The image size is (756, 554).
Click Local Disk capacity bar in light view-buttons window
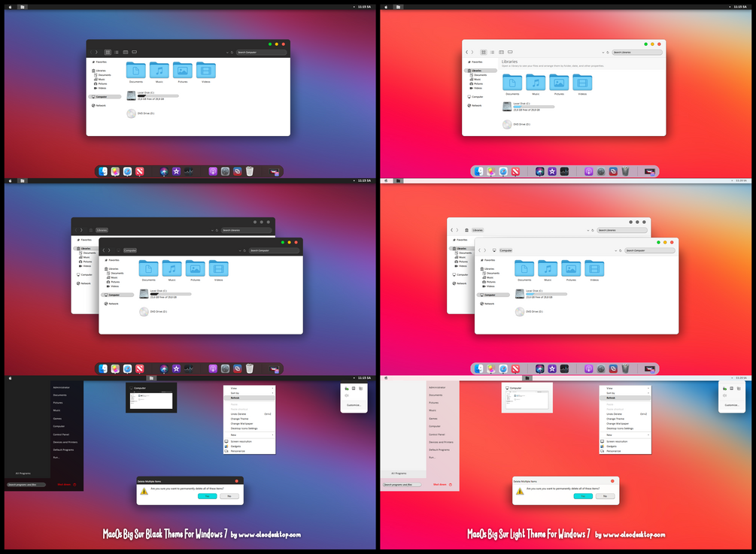(534, 107)
